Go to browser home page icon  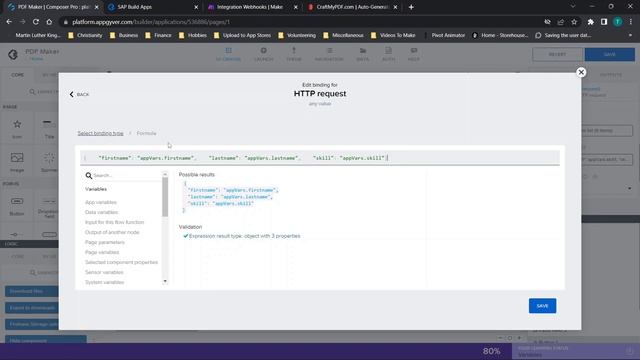[x=49, y=22]
